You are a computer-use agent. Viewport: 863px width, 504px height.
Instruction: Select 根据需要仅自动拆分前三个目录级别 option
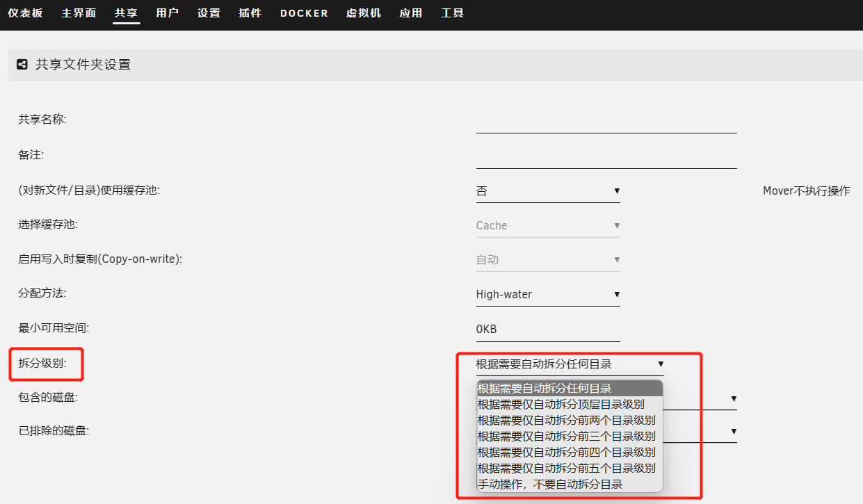(566, 436)
